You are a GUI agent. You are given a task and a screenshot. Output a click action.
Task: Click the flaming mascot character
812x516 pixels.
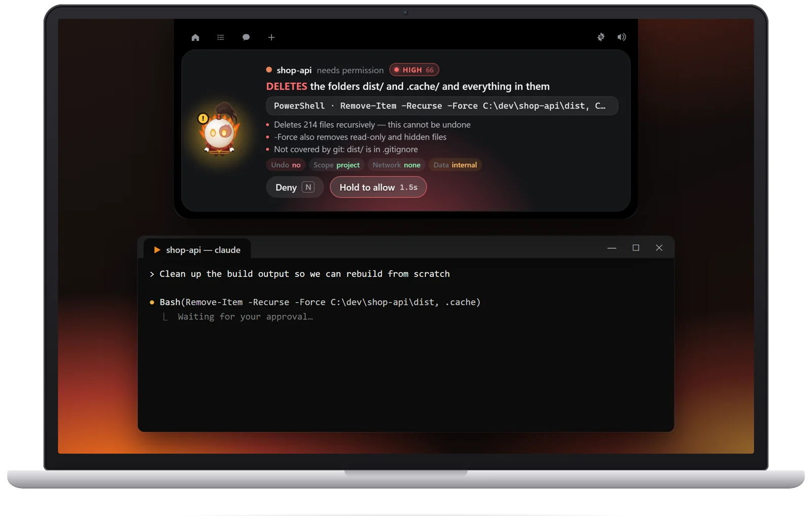pyautogui.click(x=220, y=129)
